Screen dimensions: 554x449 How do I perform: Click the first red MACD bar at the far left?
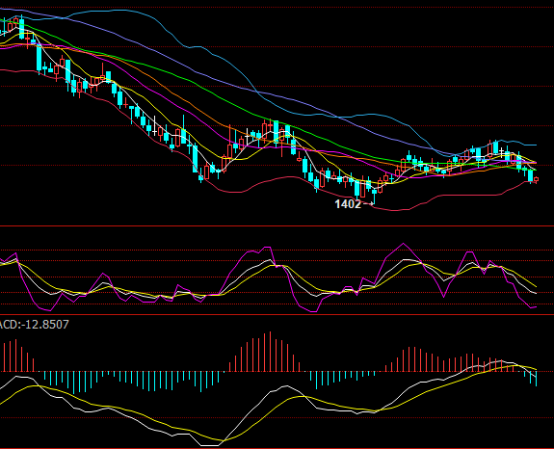pos(4,356)
